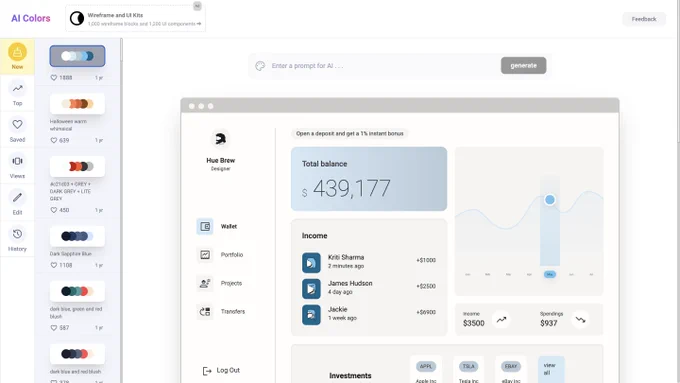680x383 pixels.
Task: Open the New palettes section in sidebar
Action: 17,56
